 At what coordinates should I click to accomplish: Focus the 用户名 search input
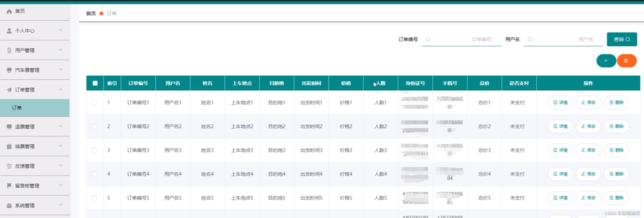(x=564, y=39)
